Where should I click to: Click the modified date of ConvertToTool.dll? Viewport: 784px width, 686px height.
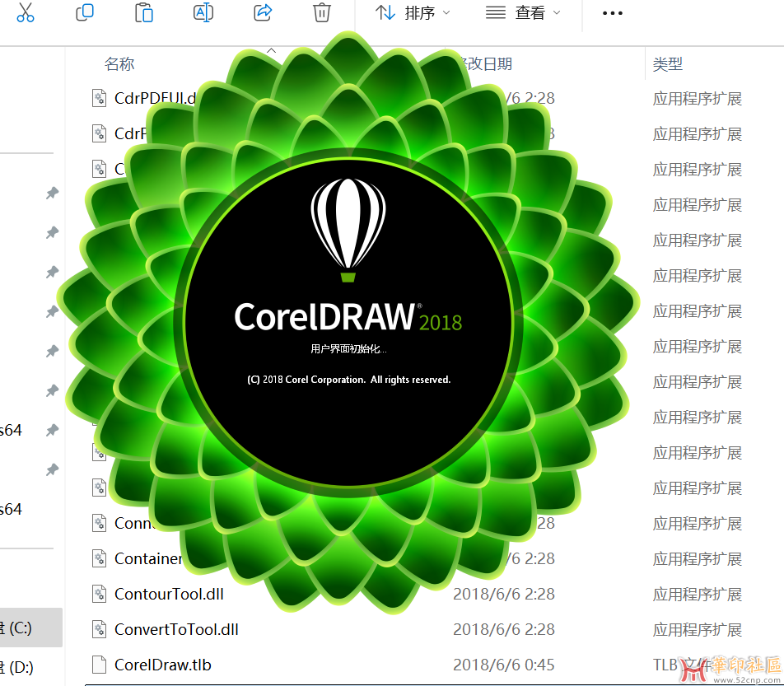point(504,629)
